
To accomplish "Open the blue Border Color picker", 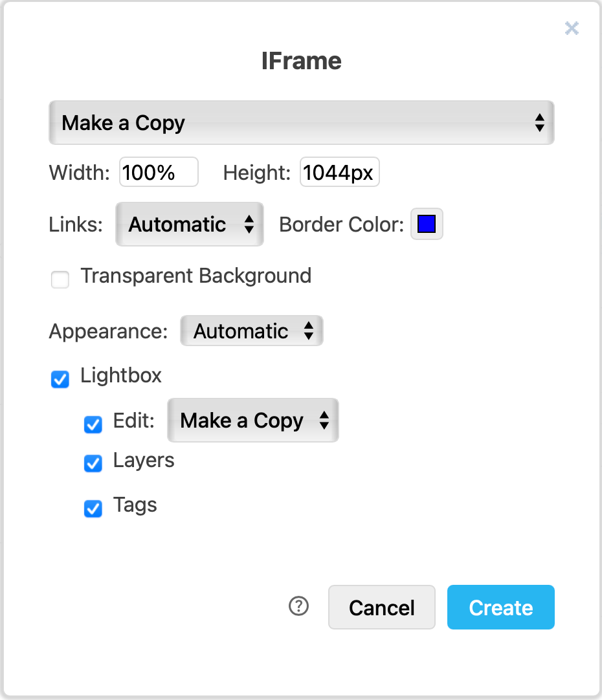I will (x=427, y=224).
